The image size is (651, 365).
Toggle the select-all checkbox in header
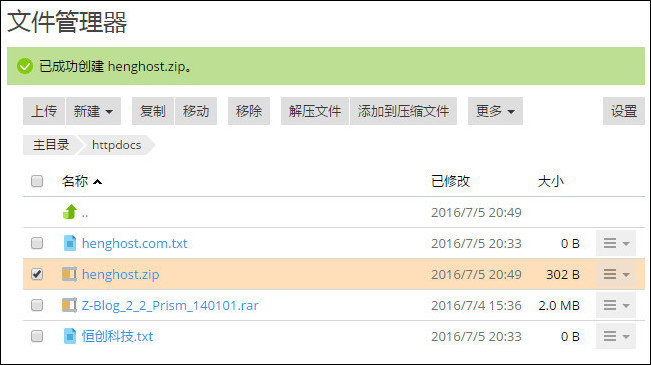[37, 181]
